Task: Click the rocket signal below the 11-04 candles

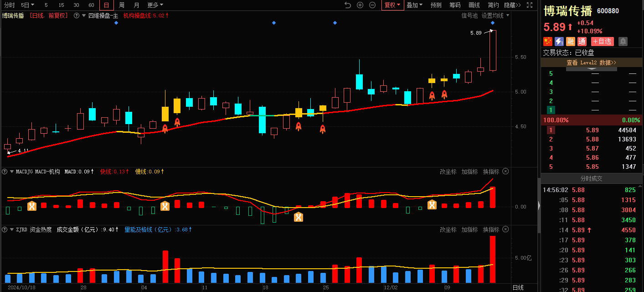Action: click(x=165, y=128)
